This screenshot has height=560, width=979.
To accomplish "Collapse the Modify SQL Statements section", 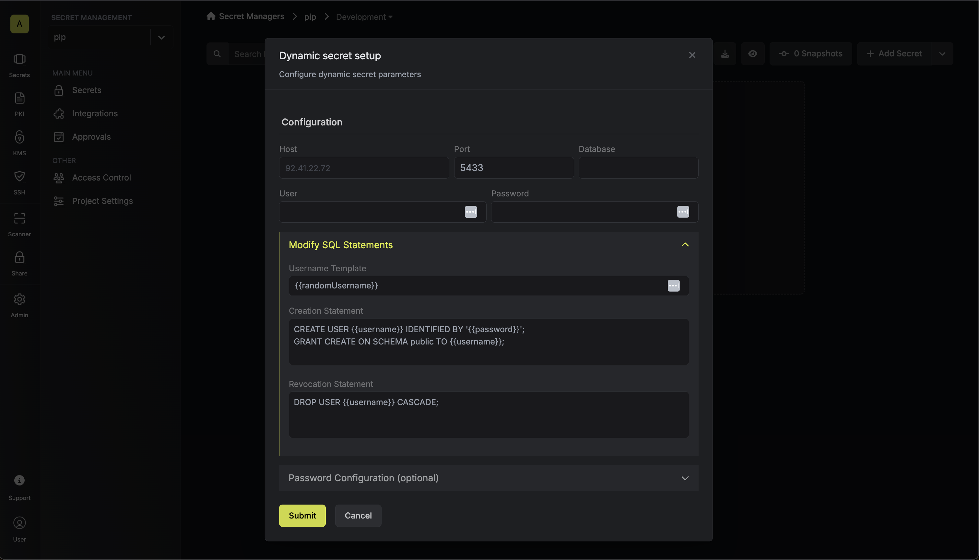I will point(685,245).
